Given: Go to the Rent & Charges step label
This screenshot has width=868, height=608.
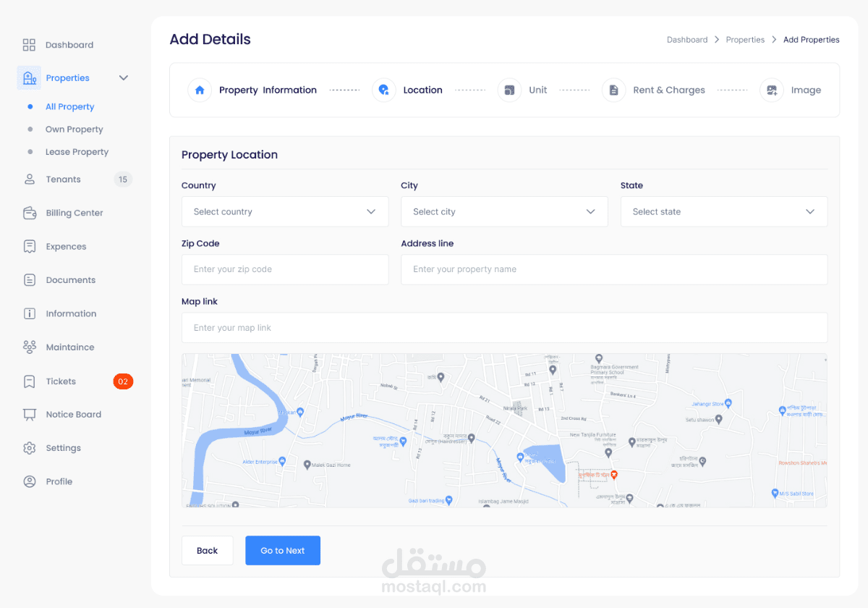Looking at the screenshot, I should pyautogui.click(x=669, y=90).
